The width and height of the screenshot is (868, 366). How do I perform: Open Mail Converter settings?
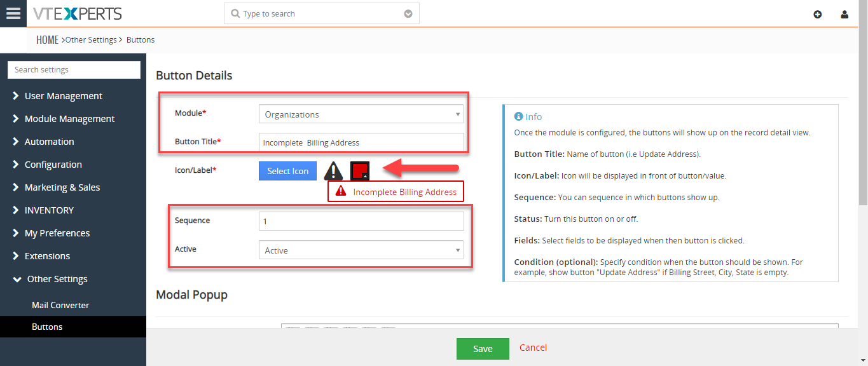(60, 305)
